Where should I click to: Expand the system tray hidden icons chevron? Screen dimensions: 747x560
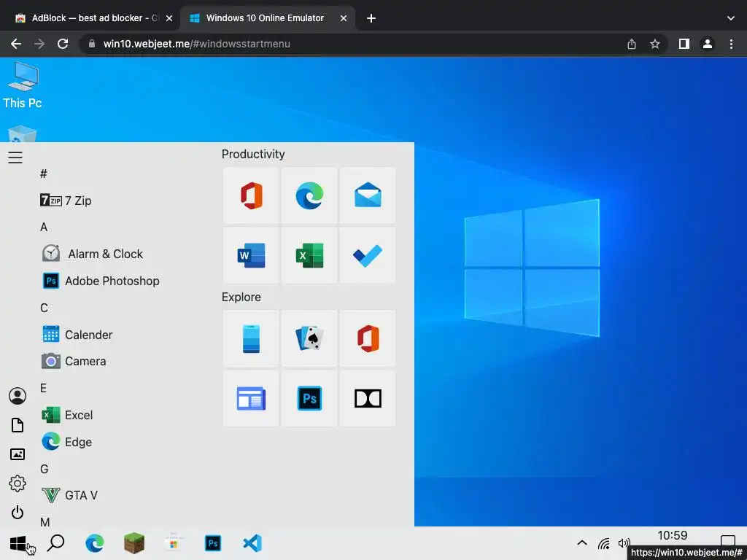581,542
